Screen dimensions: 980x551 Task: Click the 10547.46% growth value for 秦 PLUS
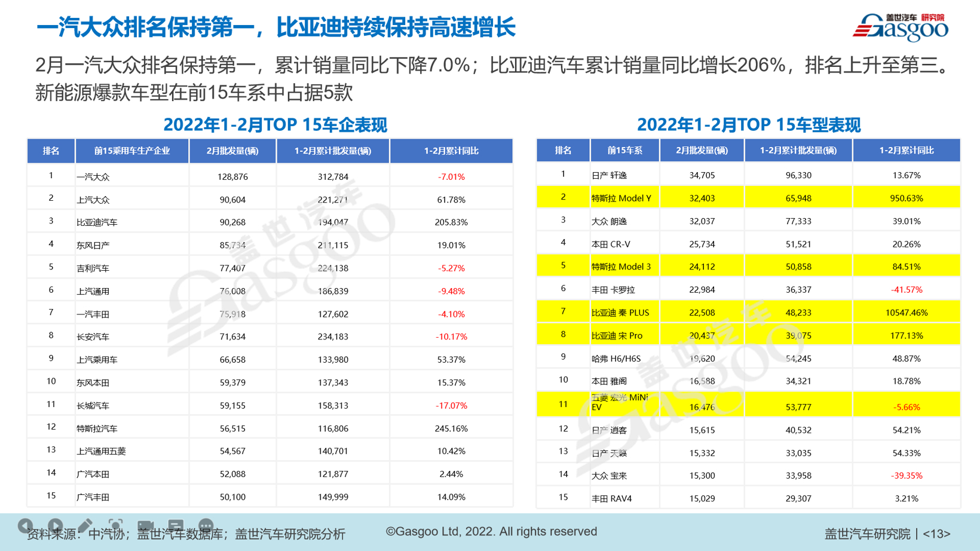click(906, 313)
